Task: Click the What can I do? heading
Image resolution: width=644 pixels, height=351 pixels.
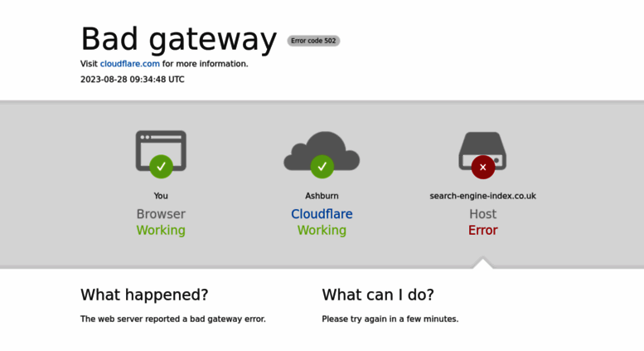Action: [x=378, y=295]
